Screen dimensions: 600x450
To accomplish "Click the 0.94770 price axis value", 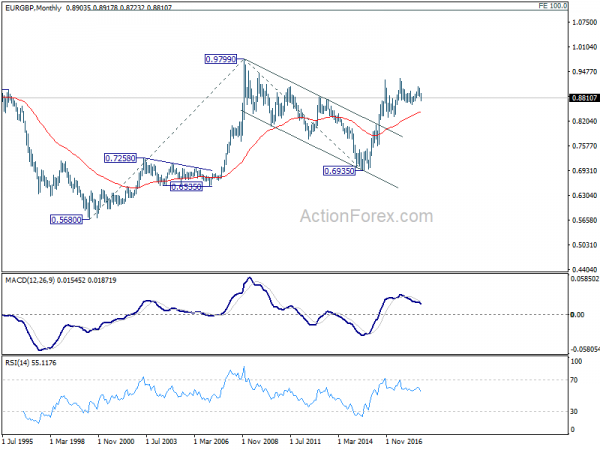I will 585,72.
